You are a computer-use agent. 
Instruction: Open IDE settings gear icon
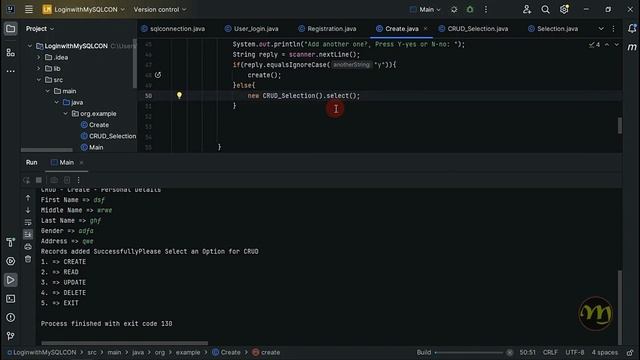pos(564,9)
